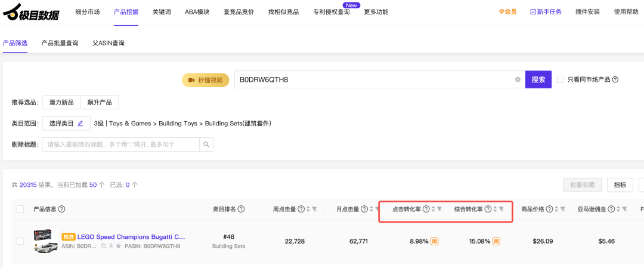The height and width of the screenshot is (268, 644).
Task: Open 新手任务 link
Action: click(546, 12)
